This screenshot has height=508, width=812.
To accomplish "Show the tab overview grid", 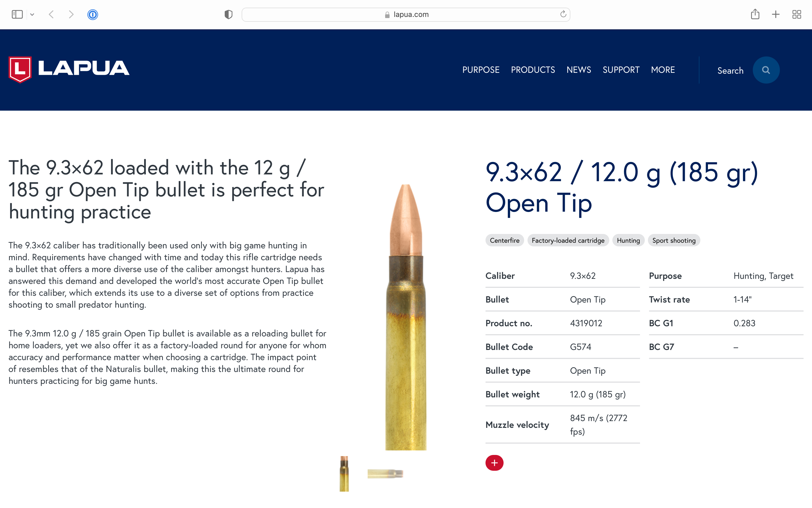I will 796,14.
